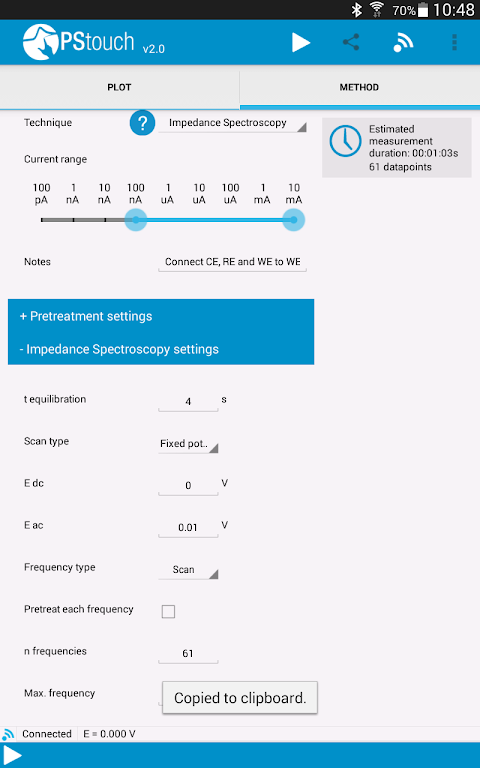Viewport: 480px width, 768px height.
Task: Open the Technique dropdown showing Impedance Spectroscopy
Action: [233, 123]
